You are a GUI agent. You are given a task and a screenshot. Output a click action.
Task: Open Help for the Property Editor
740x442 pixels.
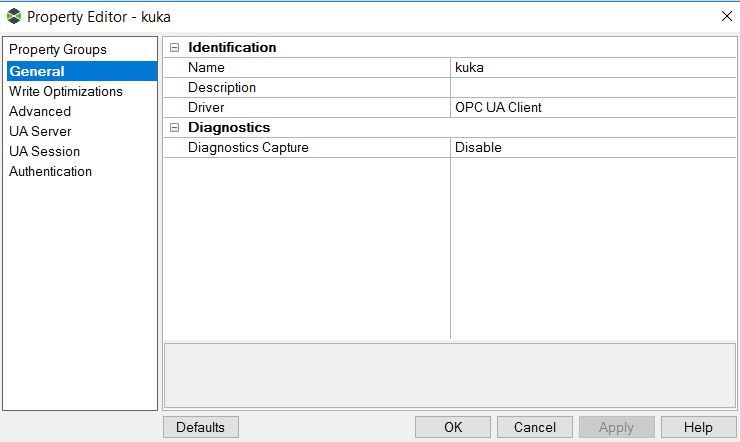tap(698, 427)
